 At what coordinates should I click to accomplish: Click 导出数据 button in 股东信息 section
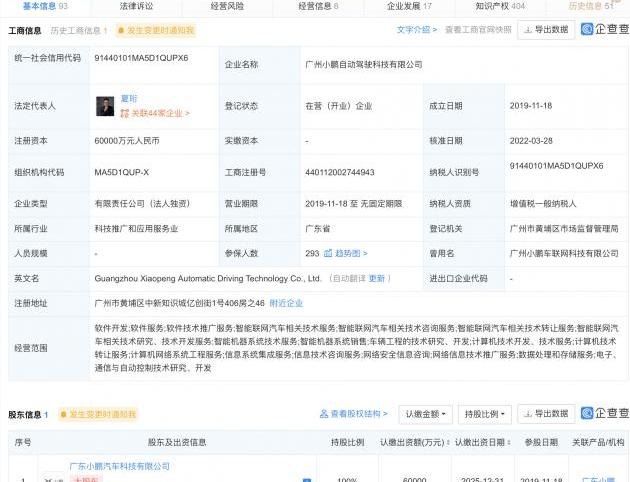point(546,414)
